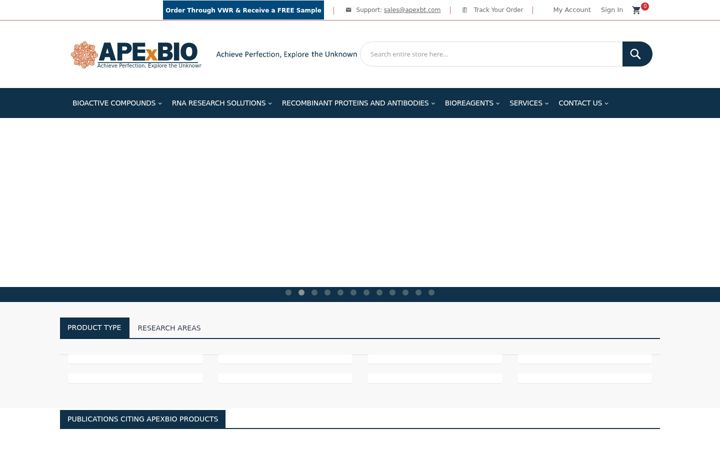The image size is (720, 450).
Task: Open the shopping cart icon
Action: click(636, 10)
